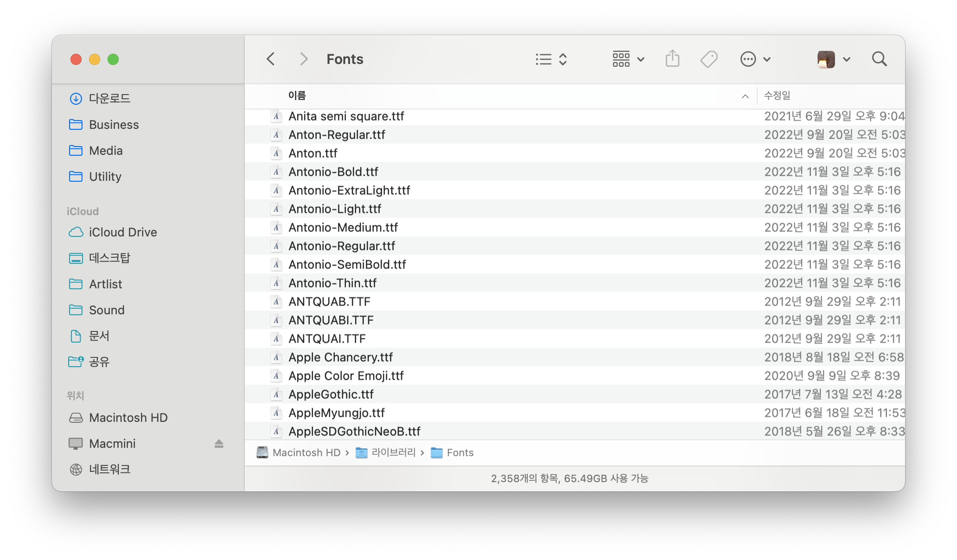Viewport: 957px width, 560px height.
Task: Click the tag icon in the toolbar
Action: (708, 59)
